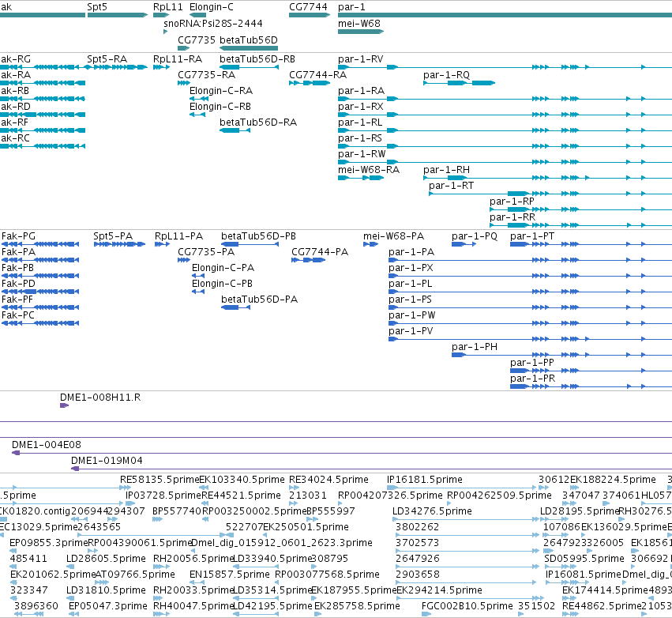Open the par-1-RV transcript label
The height and width of the screenshot is (618, 672).
tap(360, 59)
